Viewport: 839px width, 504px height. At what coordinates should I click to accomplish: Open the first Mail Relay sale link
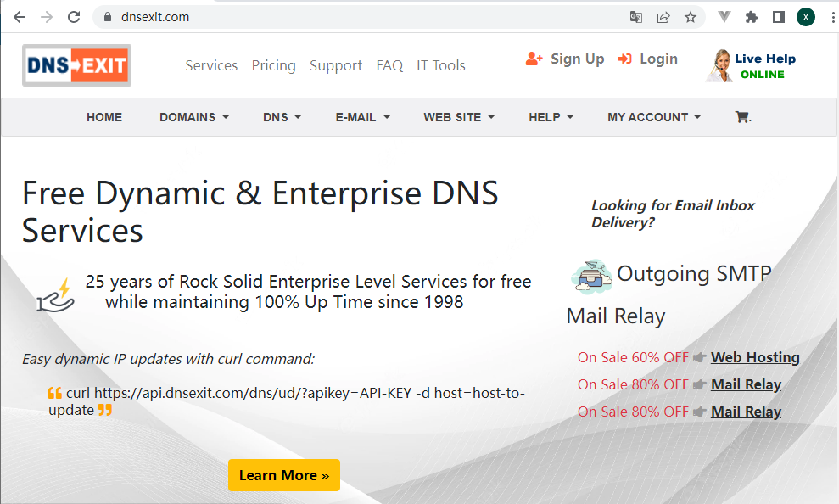(x=746, y=384)
